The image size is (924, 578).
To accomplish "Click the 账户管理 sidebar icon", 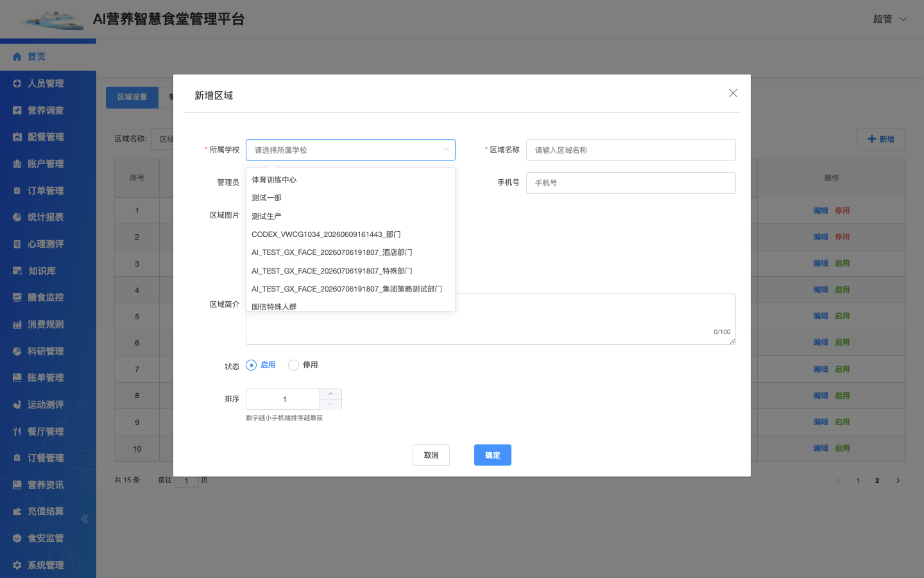I will point(17,164).
